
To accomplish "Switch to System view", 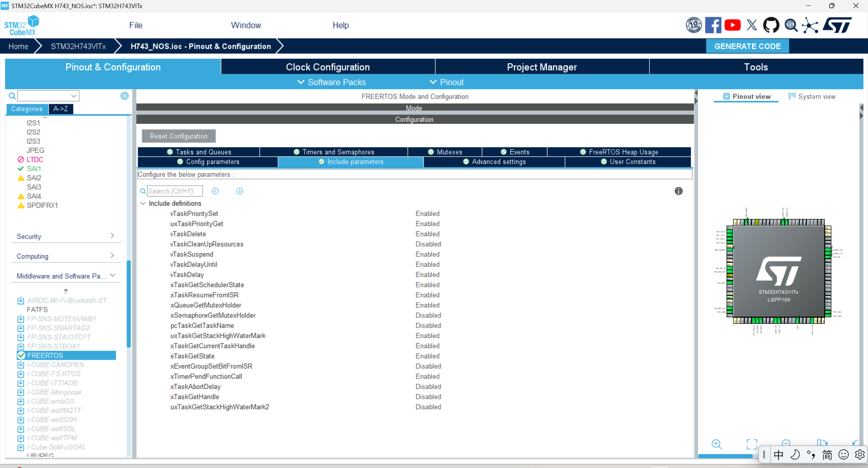I will (812, 97).
